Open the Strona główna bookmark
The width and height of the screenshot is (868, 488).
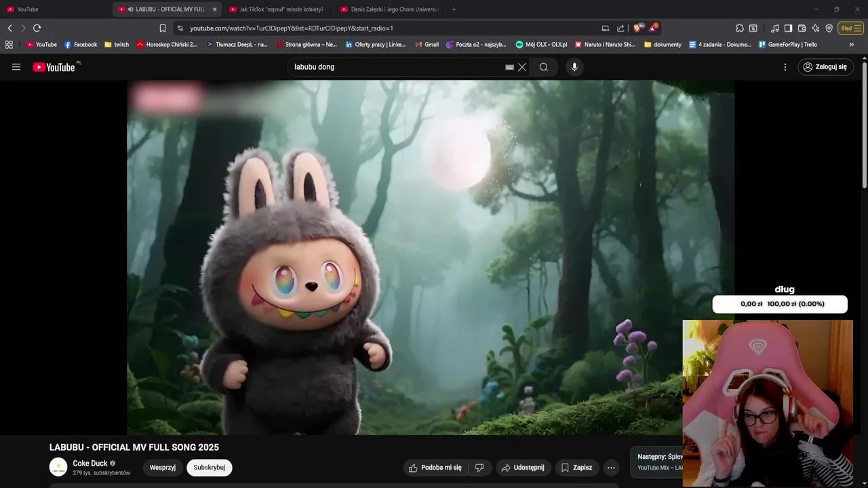307,45
